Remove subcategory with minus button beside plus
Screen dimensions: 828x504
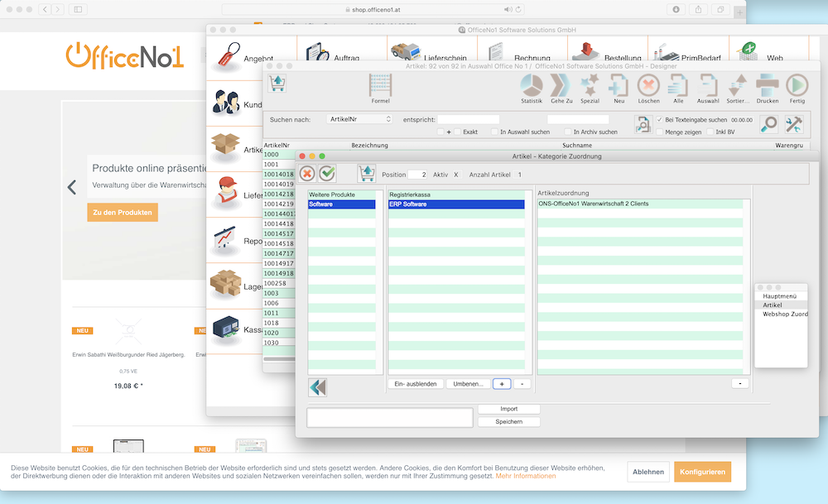coord(522,384)
